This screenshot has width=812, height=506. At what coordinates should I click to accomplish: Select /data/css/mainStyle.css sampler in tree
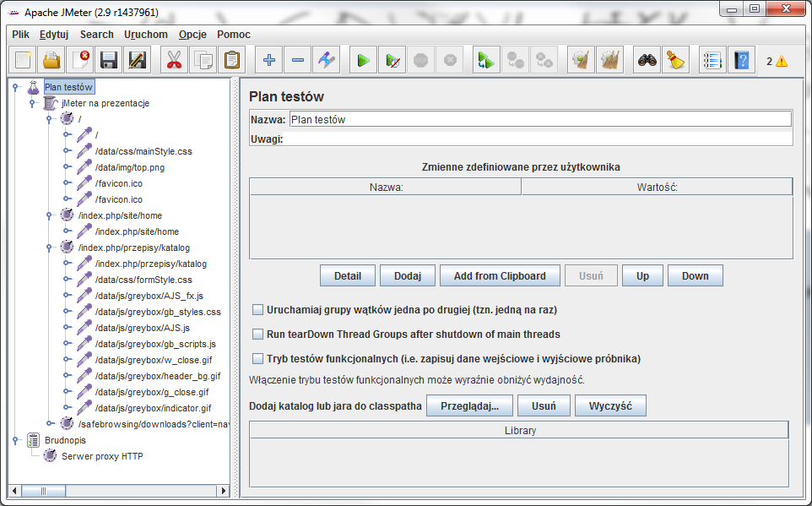143,151
